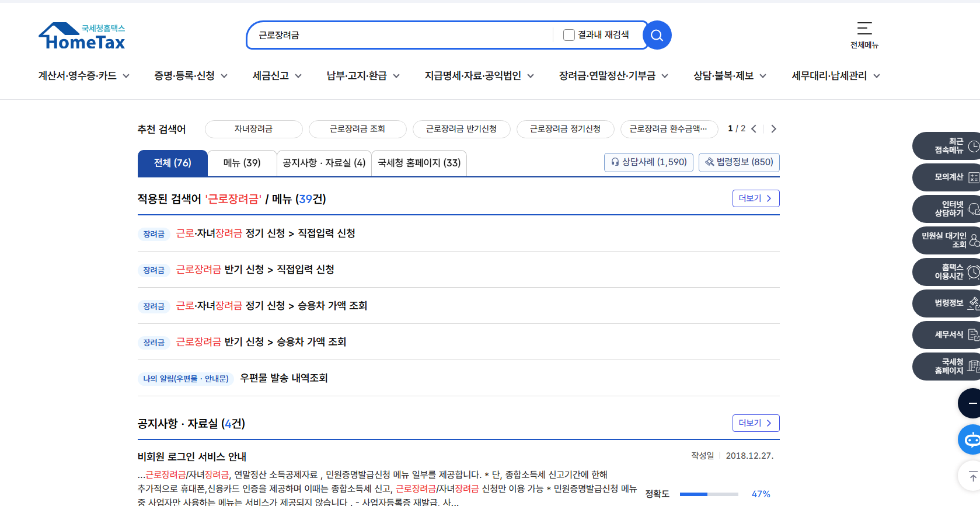The height and width of the screenshot is (506, 980).
Task: Select suggested keyword 근로장려금 환수금액
Action: coord(669,129)
